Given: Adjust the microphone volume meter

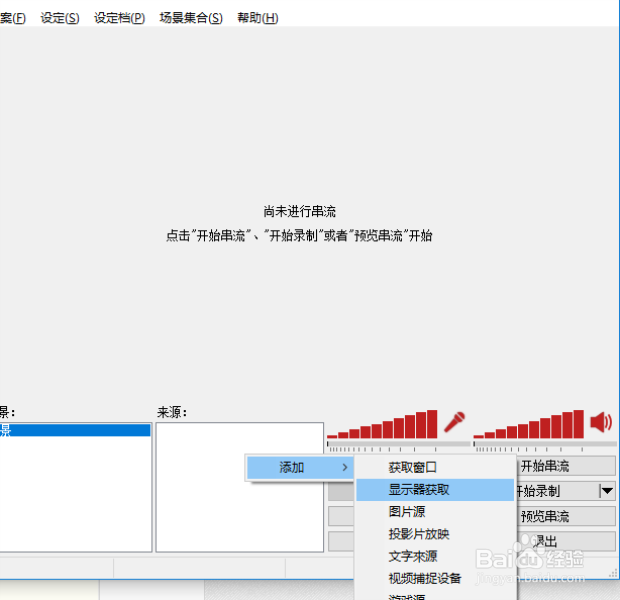Looking at the screenshot, I should [382, 424].
